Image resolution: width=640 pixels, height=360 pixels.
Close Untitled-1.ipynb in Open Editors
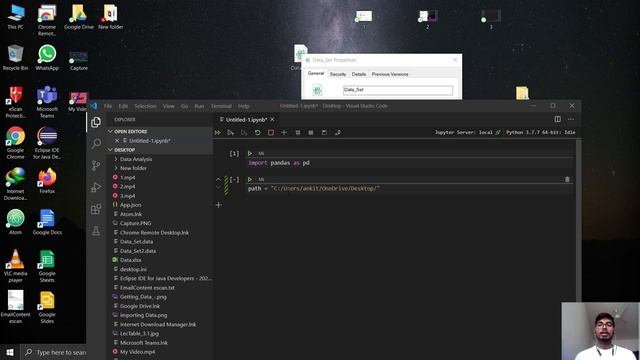(117, 140)
